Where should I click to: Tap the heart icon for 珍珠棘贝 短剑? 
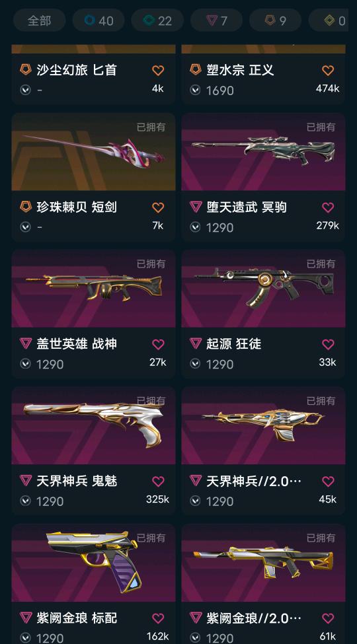(x=158, y=207)
